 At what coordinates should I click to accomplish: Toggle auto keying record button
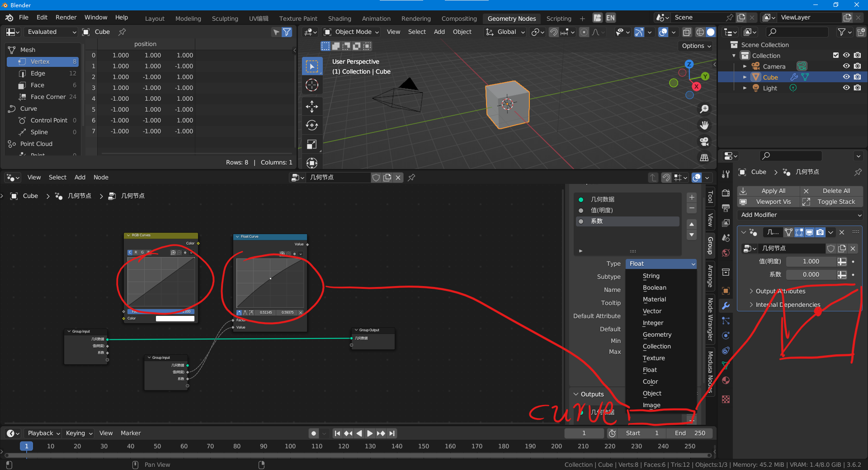[x=314, y=433]
